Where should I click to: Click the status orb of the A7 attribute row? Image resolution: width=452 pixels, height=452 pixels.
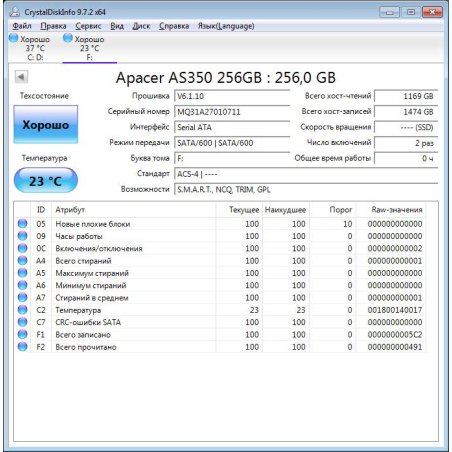coord(22,297)
